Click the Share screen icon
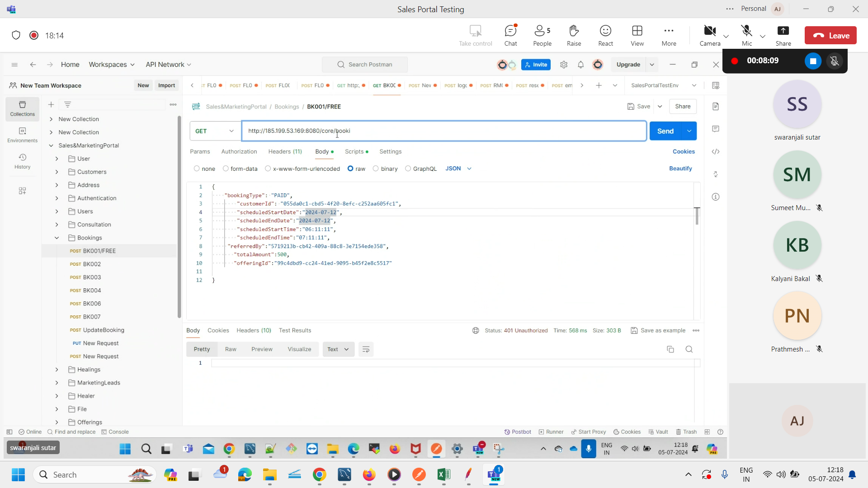This screenshot has width=868, height=488. coord(783,35)
